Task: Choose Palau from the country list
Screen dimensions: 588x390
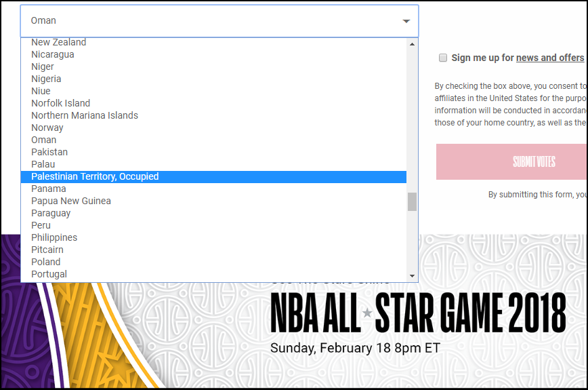Action: pos(213,164)
